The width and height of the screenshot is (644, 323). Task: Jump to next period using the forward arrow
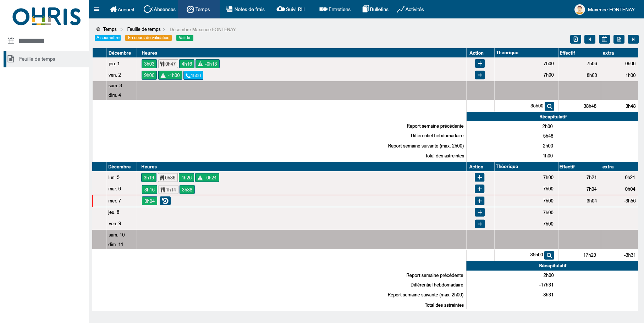click(x=633, y=39)
